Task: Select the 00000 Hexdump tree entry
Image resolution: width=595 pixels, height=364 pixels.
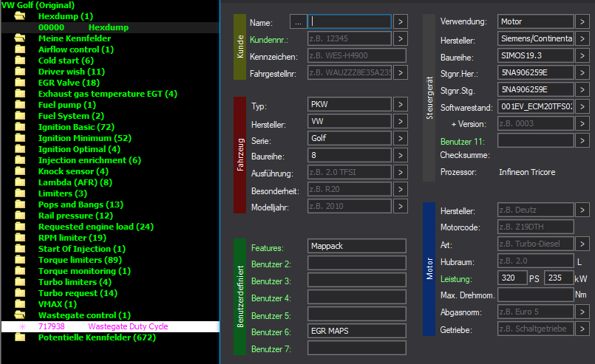Action: pos(110,27)
